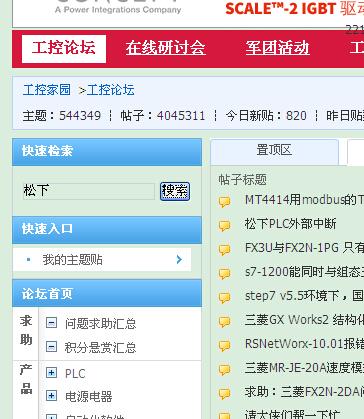Viewport: 364px width, 419px height.
Task: Click bubble icon beside RSNetWorx-10.01 post
Action: pos(225,345)
